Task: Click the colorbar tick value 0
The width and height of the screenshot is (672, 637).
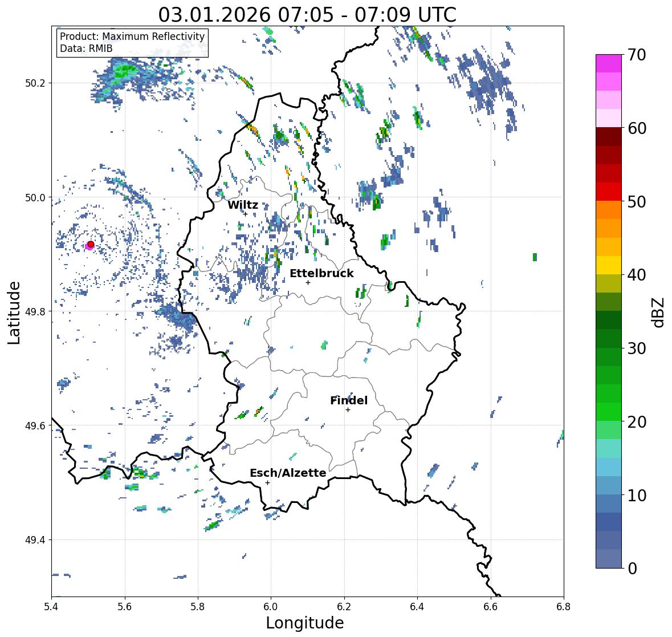Action: point(633,569)
